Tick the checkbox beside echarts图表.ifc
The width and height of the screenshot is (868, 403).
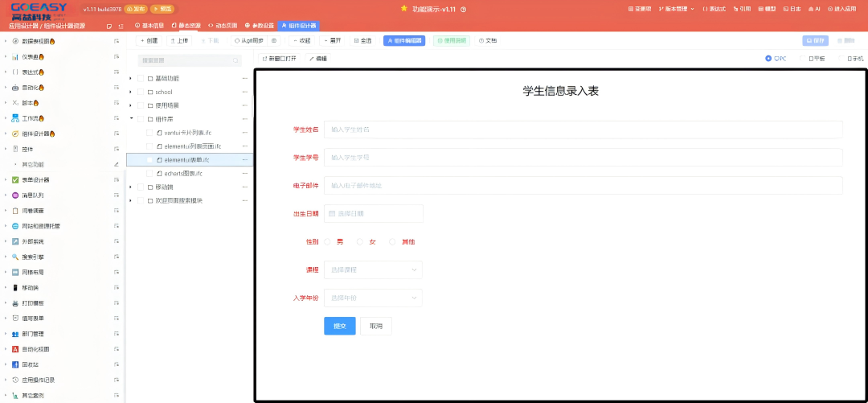point(149,173)
